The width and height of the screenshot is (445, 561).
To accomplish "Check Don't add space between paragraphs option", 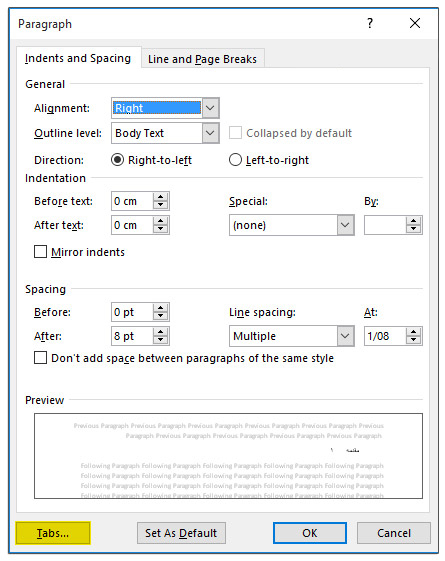I will coord(40,357).
